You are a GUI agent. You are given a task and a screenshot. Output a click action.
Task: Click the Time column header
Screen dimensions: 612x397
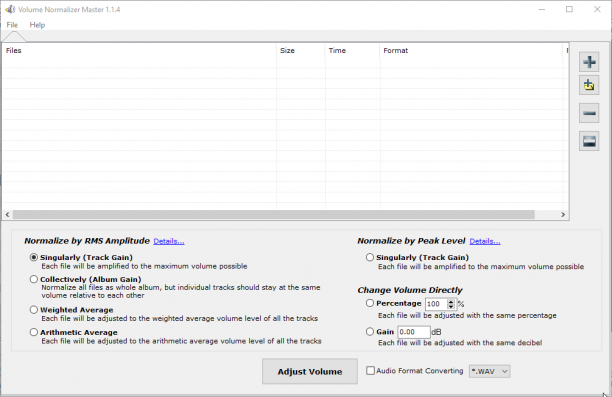(352, 51)
